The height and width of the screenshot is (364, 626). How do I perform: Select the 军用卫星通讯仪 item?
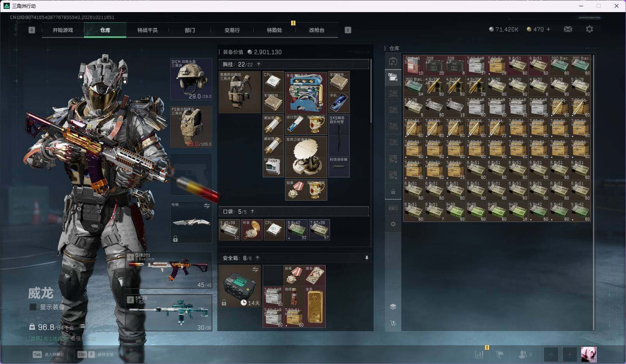pyautogui.click(x=306, y=157)
